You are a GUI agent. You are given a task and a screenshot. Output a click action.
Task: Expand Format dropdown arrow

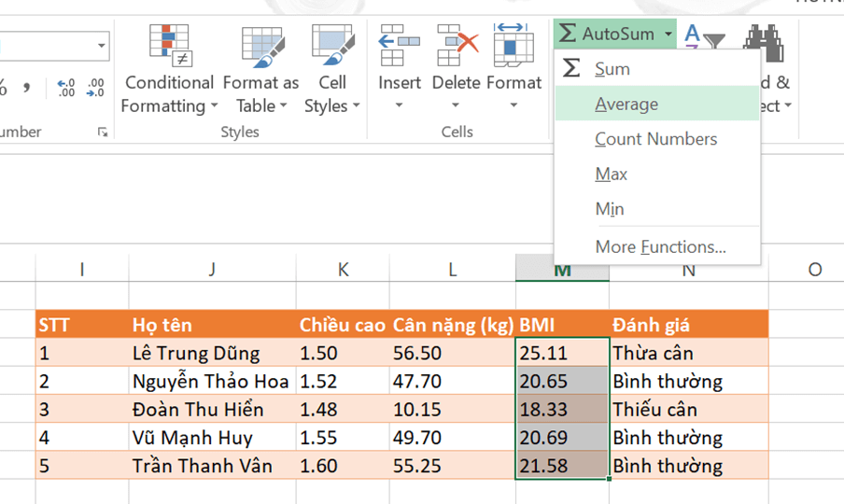pos(514,105)
